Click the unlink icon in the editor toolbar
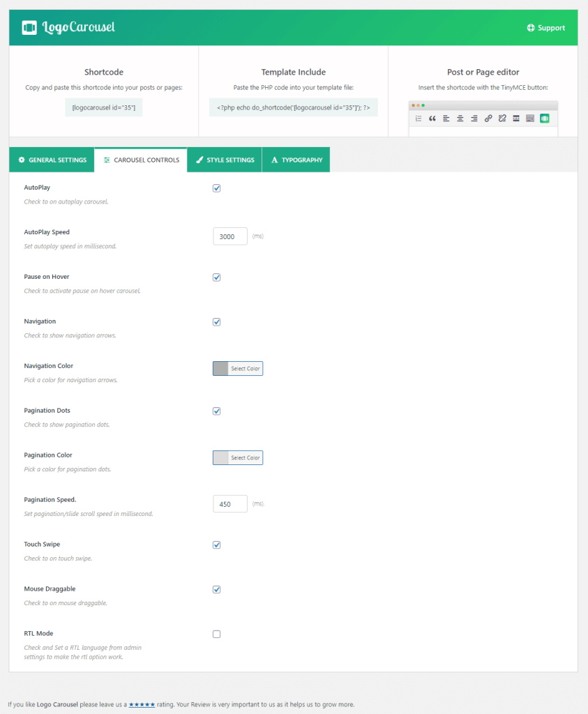 [502, 119]
